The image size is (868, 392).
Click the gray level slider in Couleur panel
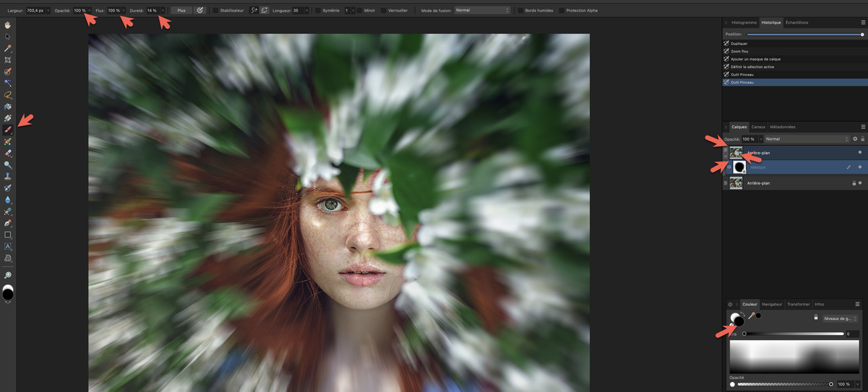793,334
